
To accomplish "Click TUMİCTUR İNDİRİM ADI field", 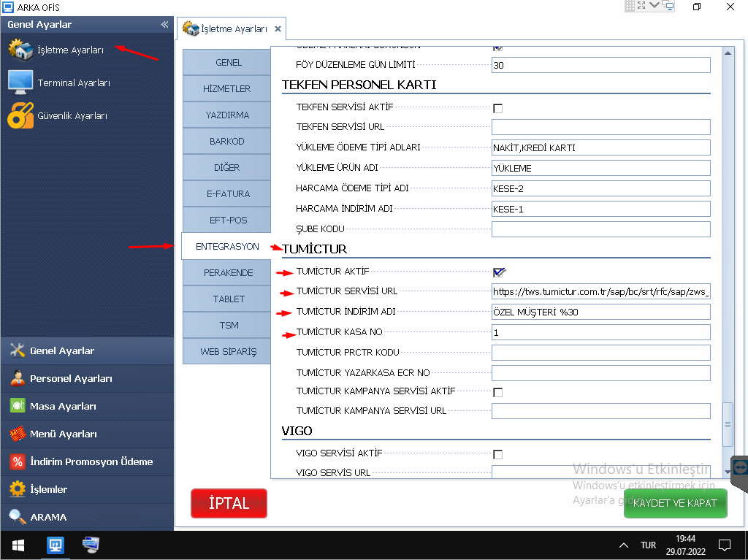I will 600,312.
